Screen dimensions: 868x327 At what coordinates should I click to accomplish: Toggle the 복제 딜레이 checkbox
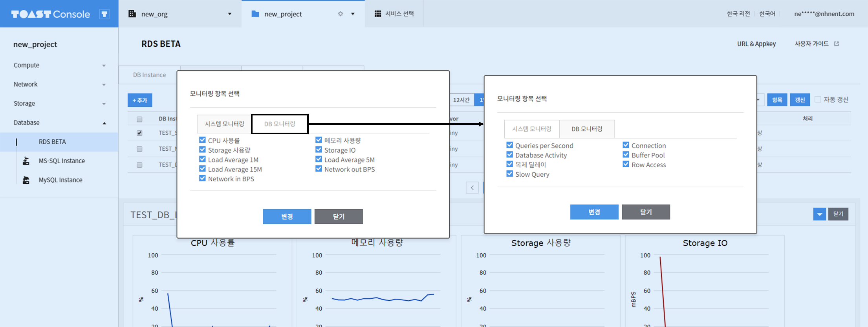(509, 164)
